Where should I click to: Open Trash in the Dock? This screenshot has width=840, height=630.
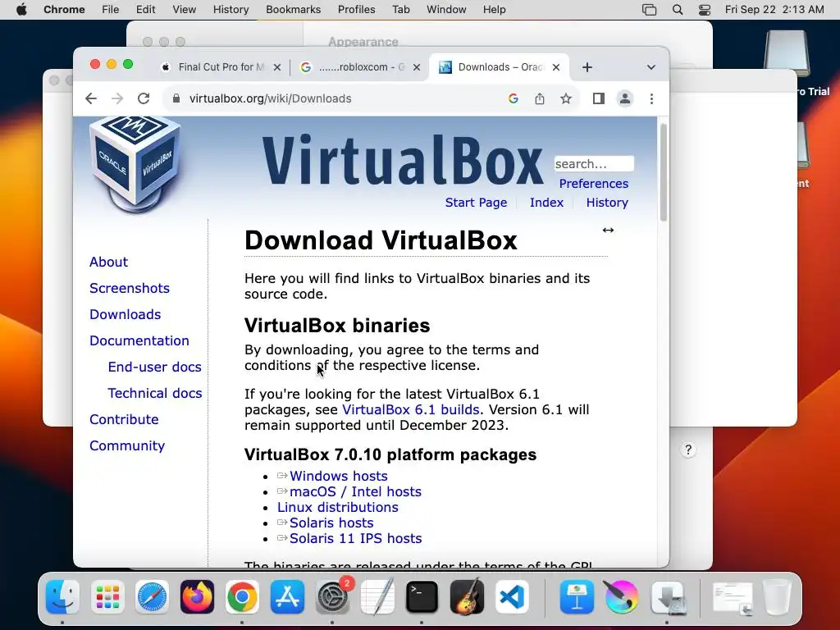[x=777, y=596]
